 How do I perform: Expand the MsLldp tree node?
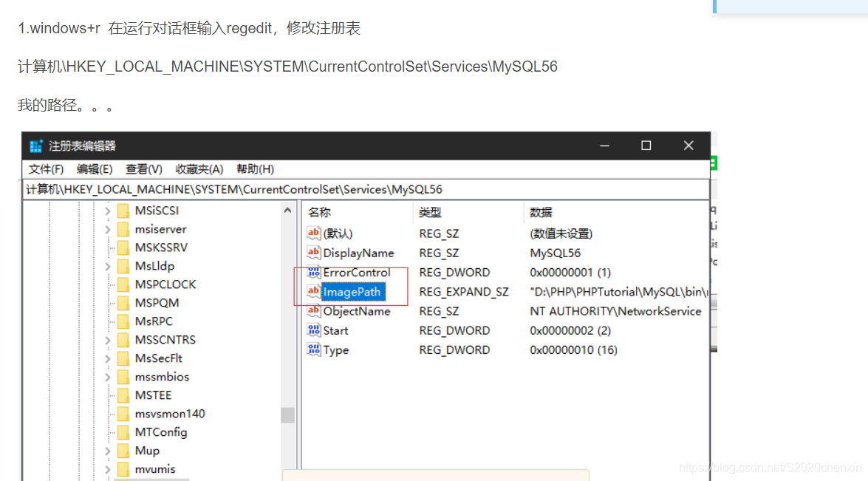pyautogui.click(x=108, y=266)
